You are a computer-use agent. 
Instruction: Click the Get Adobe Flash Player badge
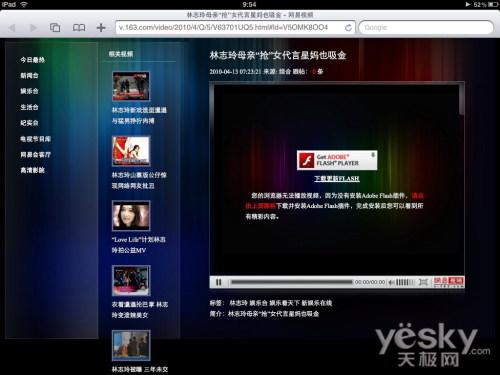click(337, 160)
